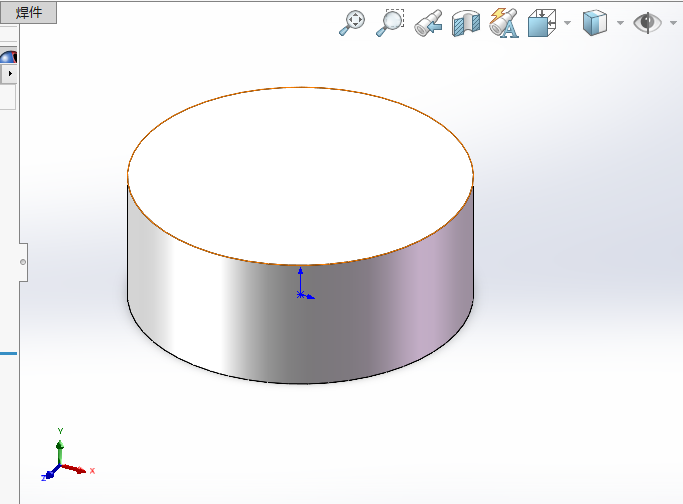
Task: Click the appearance sphere icon in left panel
Action: (8, 57)
